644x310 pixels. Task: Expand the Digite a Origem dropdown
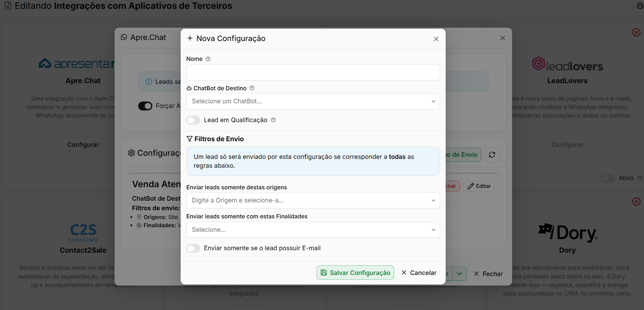coord(313,201)
